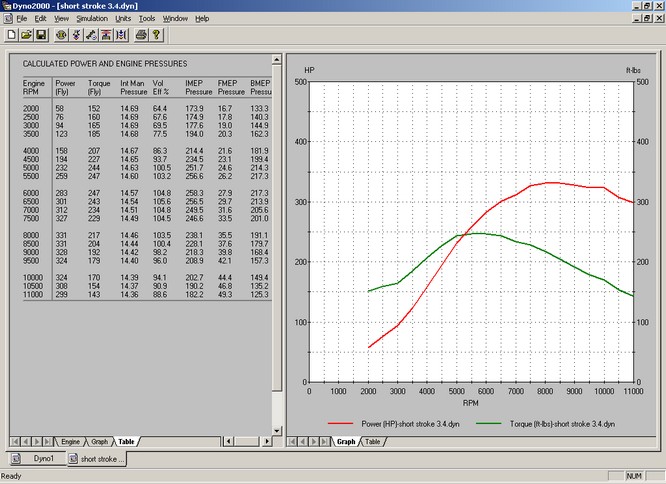666x484 pixels.
Task: Click the New file toolbar icon
Action: 11,35
